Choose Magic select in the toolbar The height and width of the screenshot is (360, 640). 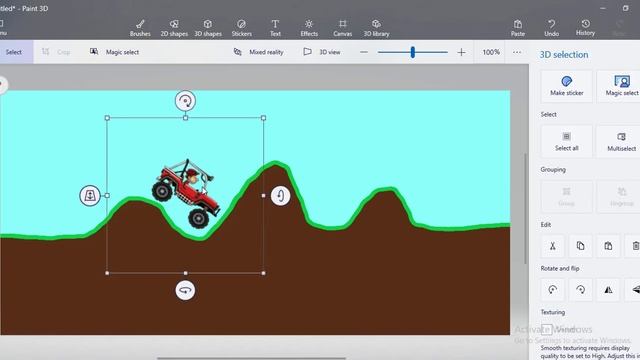(115, 52)
